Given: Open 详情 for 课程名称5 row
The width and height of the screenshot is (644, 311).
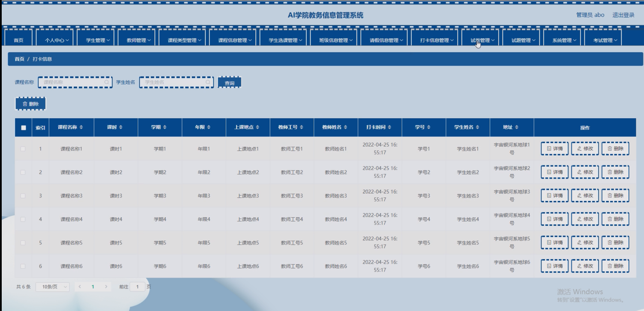Looking at the screenshot, I should tap(554, 242).
